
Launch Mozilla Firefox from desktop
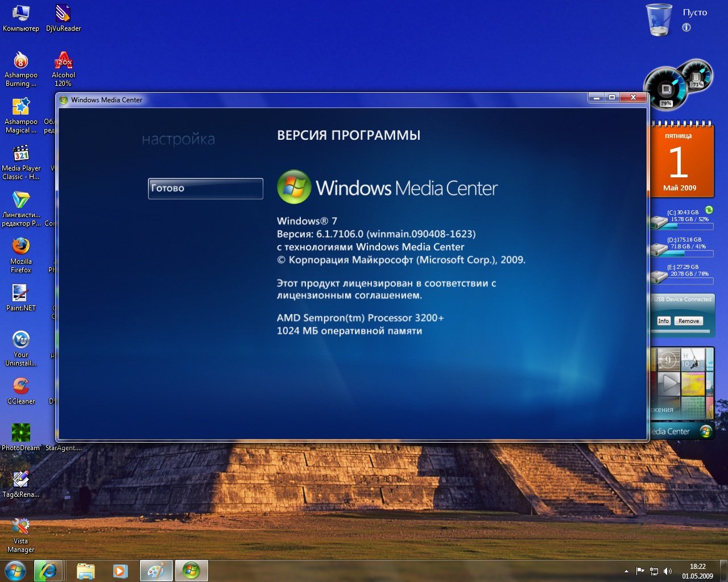pos(21,255)
